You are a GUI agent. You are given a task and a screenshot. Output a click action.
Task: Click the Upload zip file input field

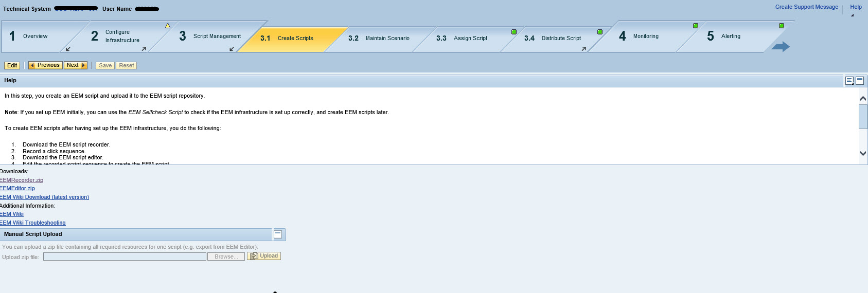pos(125,257)
